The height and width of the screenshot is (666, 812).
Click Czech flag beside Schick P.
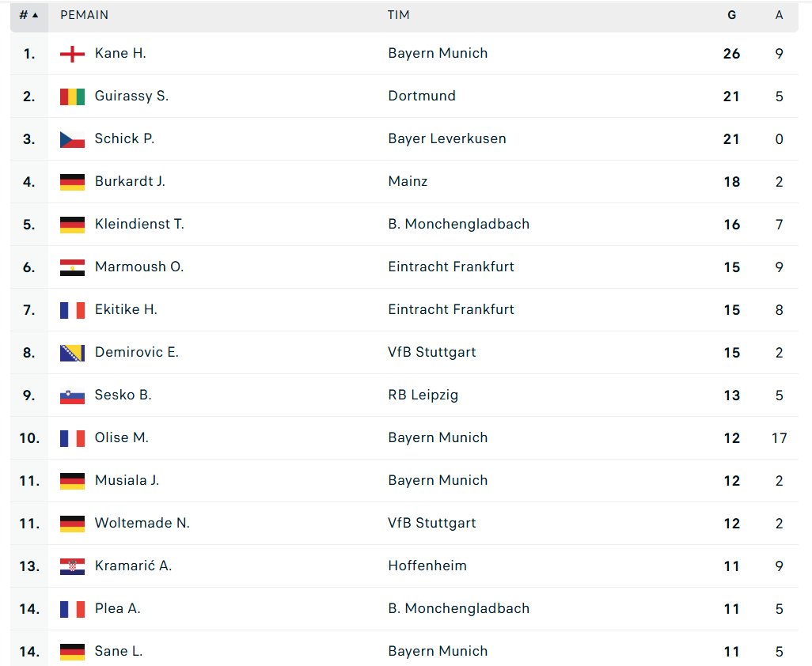pos(72,139)
